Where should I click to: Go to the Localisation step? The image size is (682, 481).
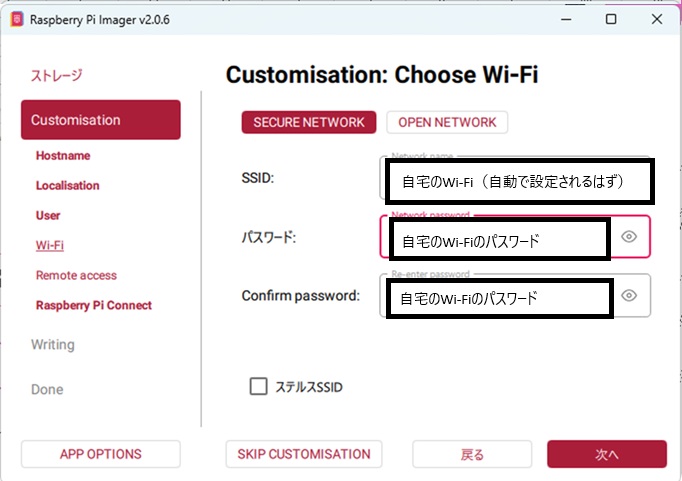(x=68, y=186)
